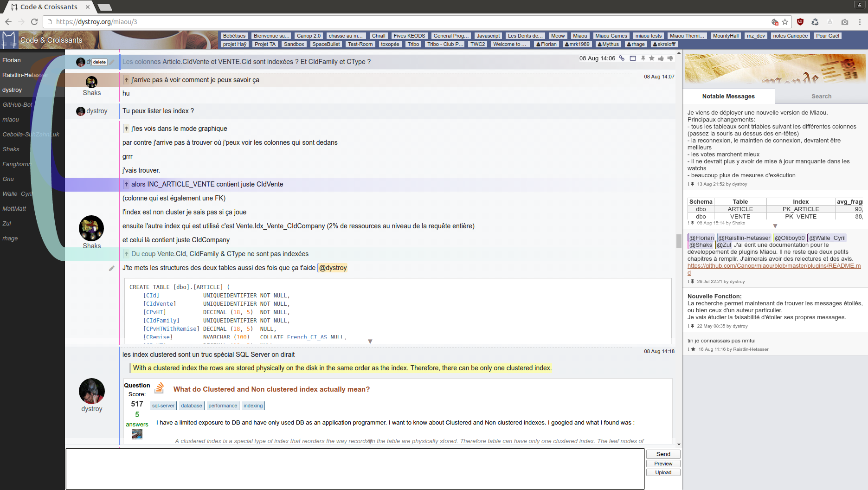Give thumbs down to the 14:06 message
Image resolution: width=868 pixels, height=490 pixels.
coord(670,58)
